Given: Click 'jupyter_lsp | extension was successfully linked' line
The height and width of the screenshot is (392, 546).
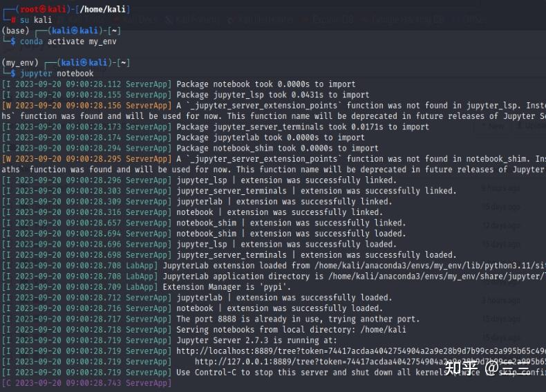Looking at the screenshot, I should pos(199,180).
